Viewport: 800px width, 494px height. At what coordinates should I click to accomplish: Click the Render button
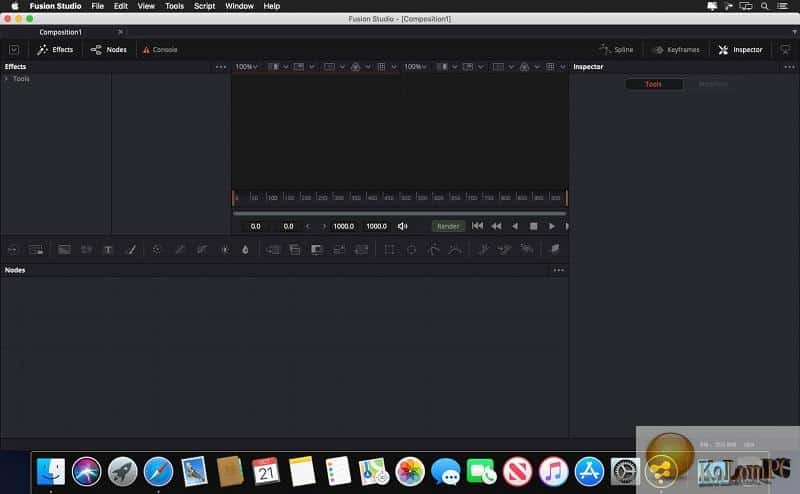point(448,226)
